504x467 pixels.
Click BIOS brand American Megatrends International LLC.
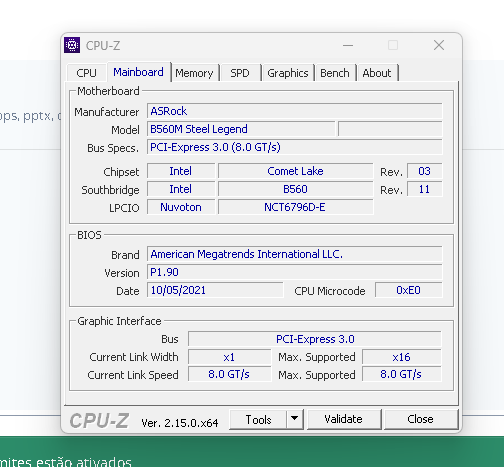tap(295, 254)
